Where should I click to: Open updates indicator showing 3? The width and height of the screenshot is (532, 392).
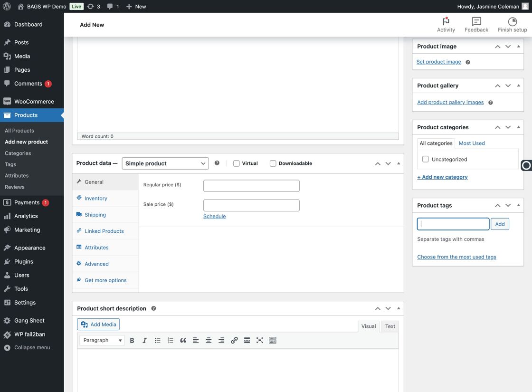click(x=94, y=7)
